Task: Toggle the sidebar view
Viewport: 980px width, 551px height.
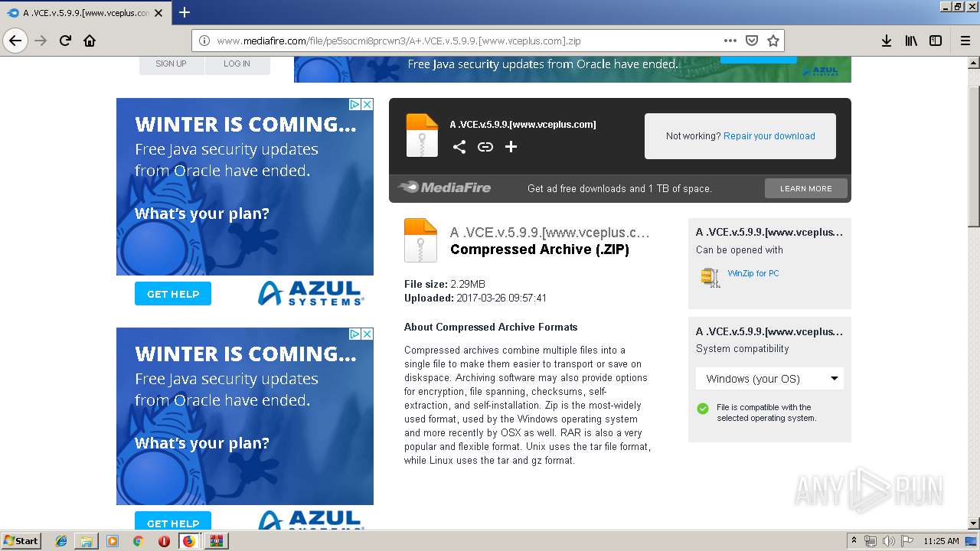Action: coord(936,41)
